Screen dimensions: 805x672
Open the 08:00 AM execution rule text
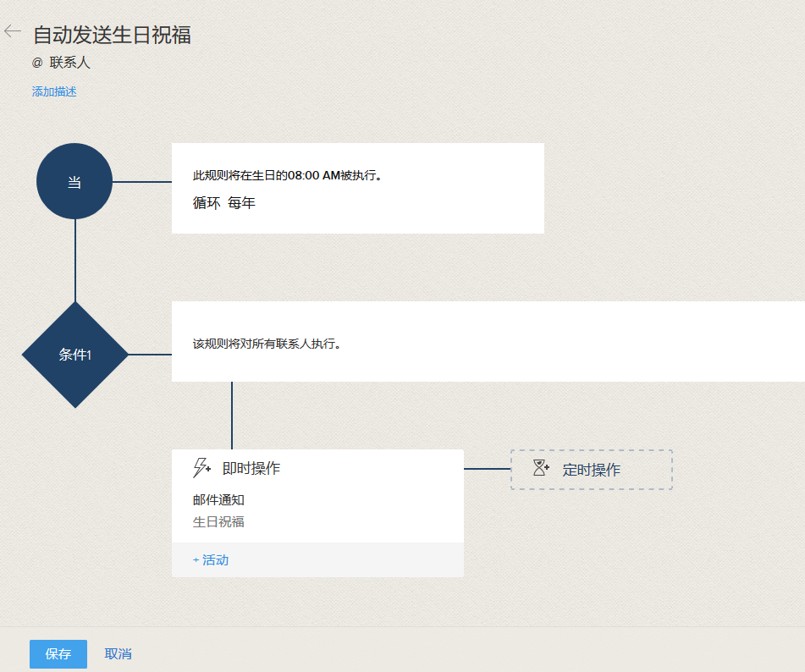coord(287,176)
